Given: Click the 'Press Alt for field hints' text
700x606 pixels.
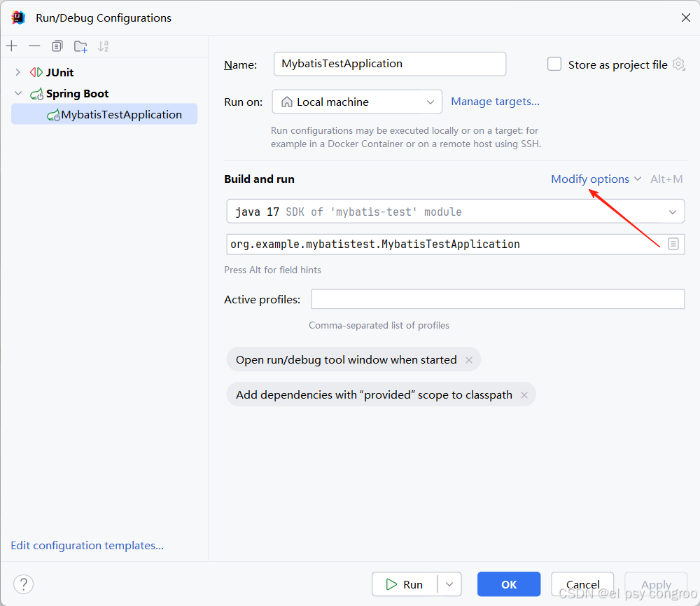Looking at the screenshot, I should coord(272,270).
